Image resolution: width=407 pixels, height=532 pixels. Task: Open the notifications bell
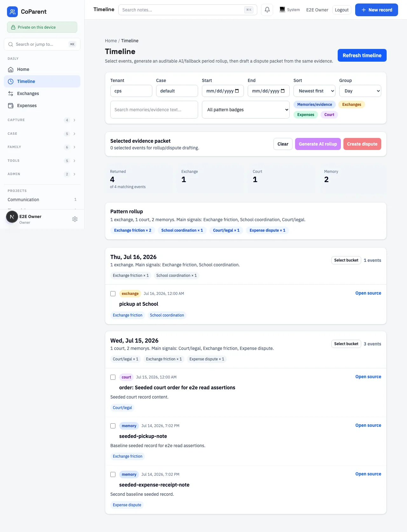click(267, 10)
